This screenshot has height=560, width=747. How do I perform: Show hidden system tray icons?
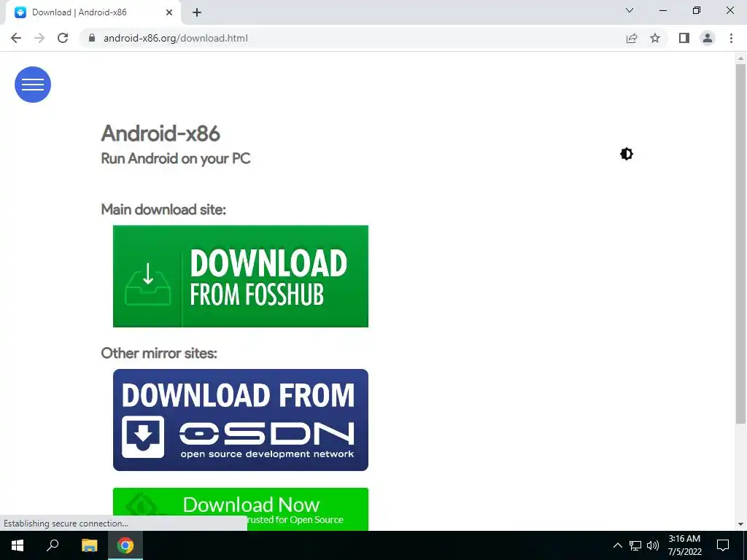click(x=617, y=545)
